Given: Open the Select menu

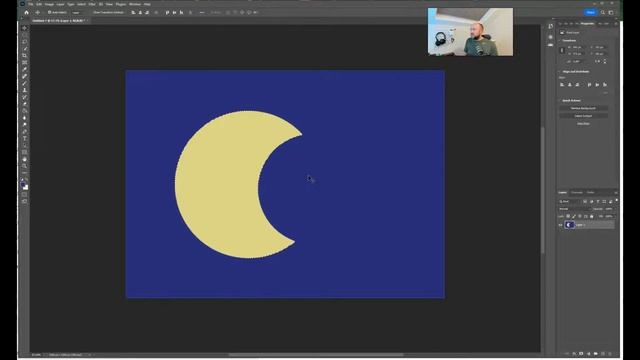Looking at the screenshot, I should [81, 4].
